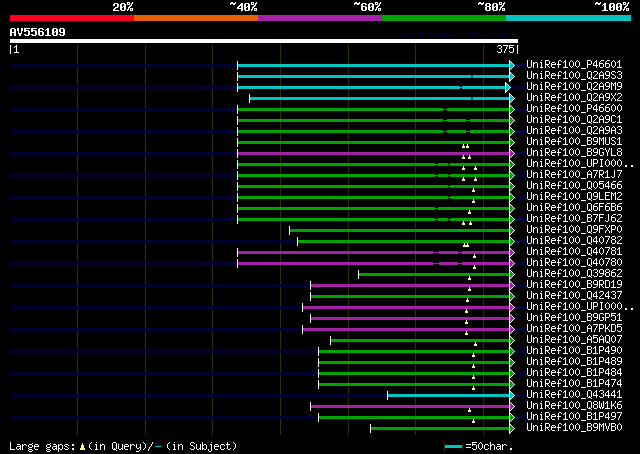Select the UniRef100_Q9LEM2 label

tap(574, 197)
